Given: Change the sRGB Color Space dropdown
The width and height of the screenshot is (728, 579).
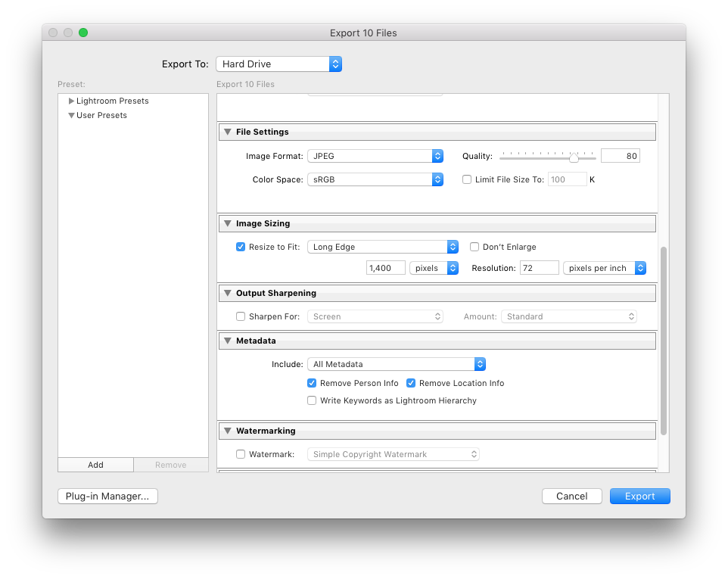Looking at the screenshot, I should (x=375, y=179).
